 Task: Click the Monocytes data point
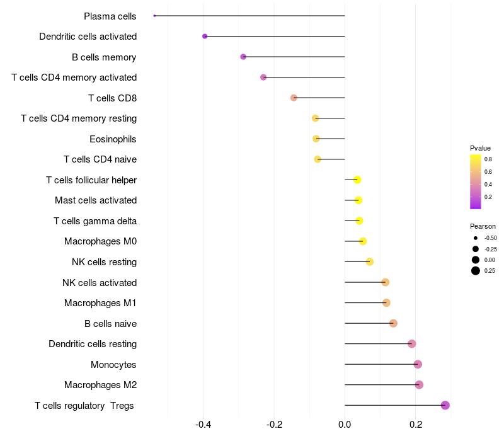coord(418,364)
